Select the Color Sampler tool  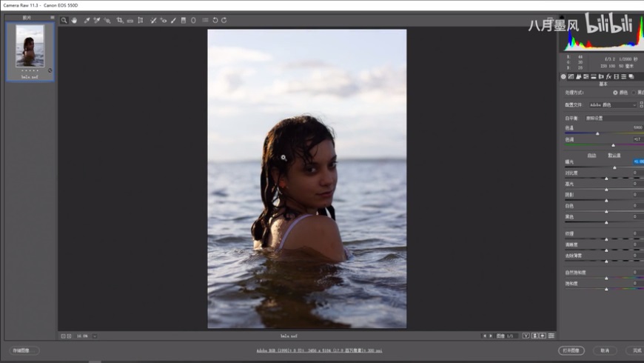[97, 20]
